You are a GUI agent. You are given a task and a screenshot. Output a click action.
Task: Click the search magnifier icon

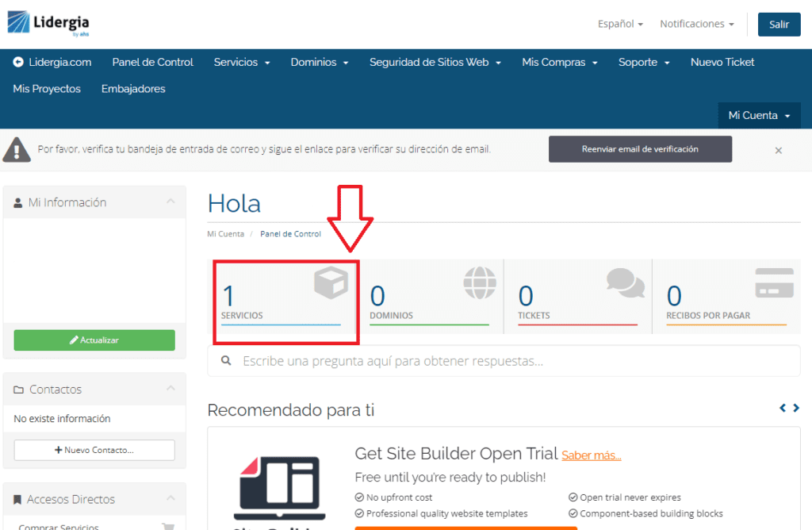coord(226,360)
